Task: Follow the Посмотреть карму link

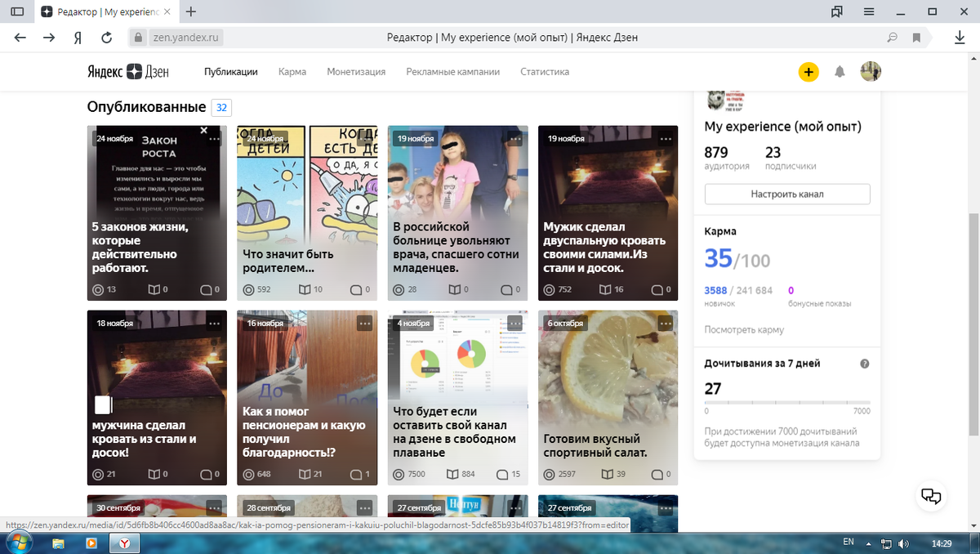Action: coord(744,330)
